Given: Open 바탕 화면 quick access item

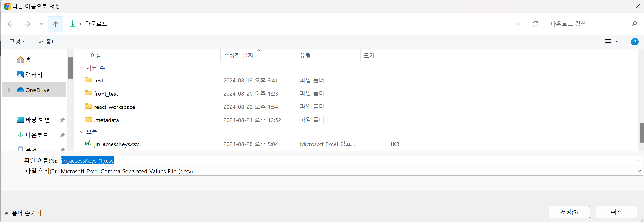Looking at the screenshot, I should click(x=33, y=120).
